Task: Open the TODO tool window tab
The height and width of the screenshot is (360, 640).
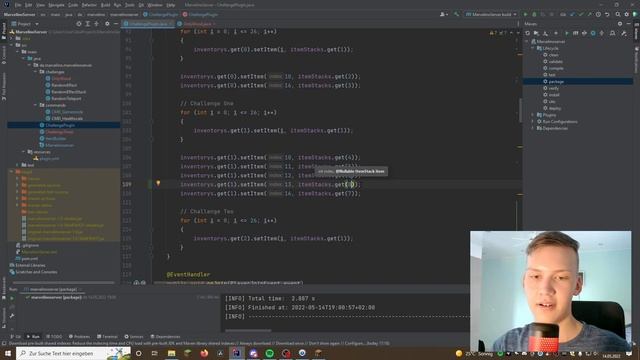Action: [54, 337]
